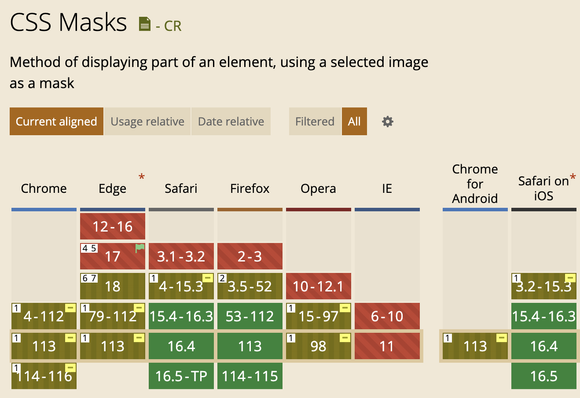Switch to Usage relative view

147,121
